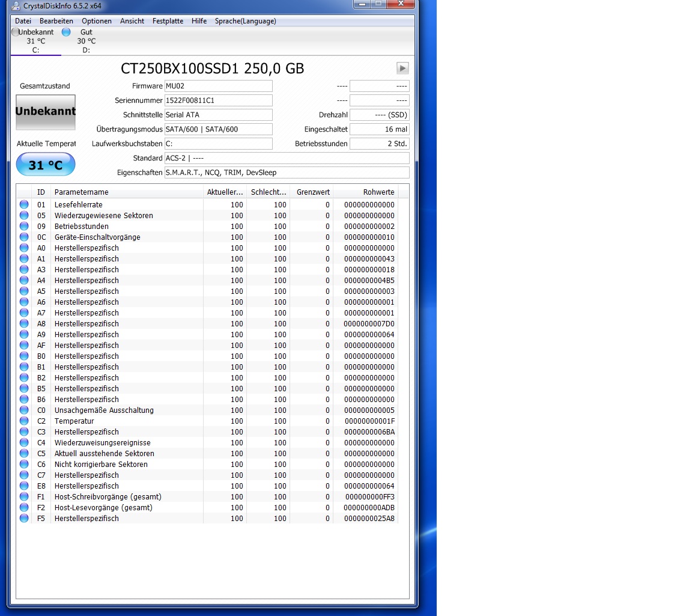Click status circle of Unsachgemäße Ausschaltung row

(x=24, y=410)
